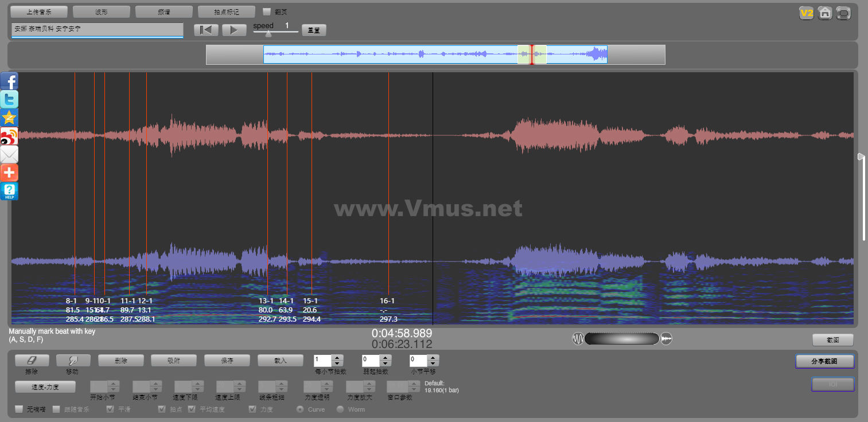868x422 pixels.
Task: Switch to the 频谱 spectrum view
Action: [x=164, y=12]
